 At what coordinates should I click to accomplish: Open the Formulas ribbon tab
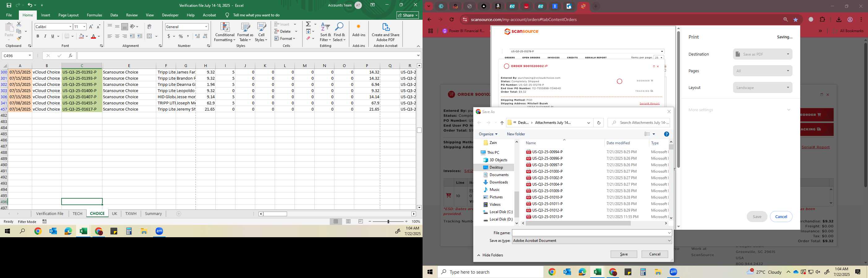94,15
